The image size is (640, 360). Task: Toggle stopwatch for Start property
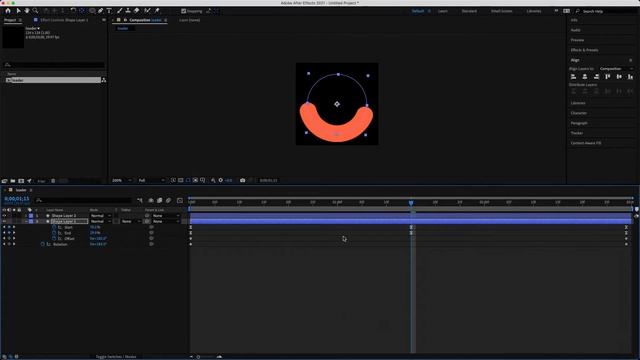(54, 227)
